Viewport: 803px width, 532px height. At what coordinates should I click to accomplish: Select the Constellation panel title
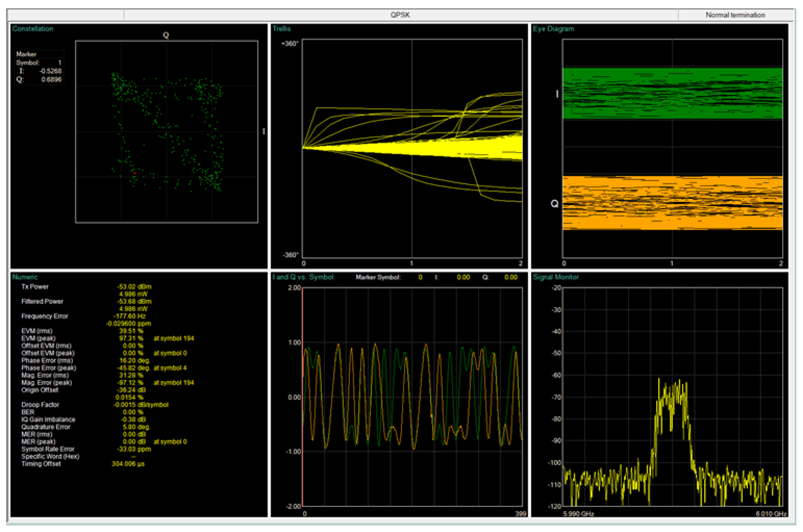click(33, 29)
